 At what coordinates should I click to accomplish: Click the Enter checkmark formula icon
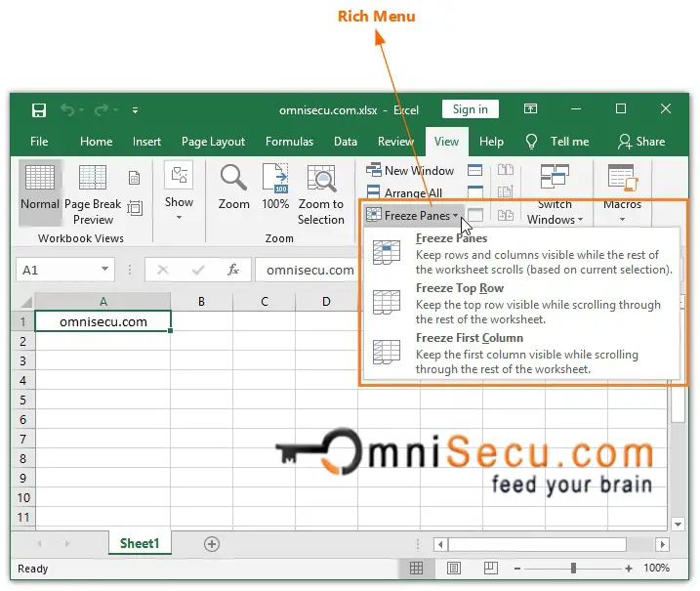point(198,270)
